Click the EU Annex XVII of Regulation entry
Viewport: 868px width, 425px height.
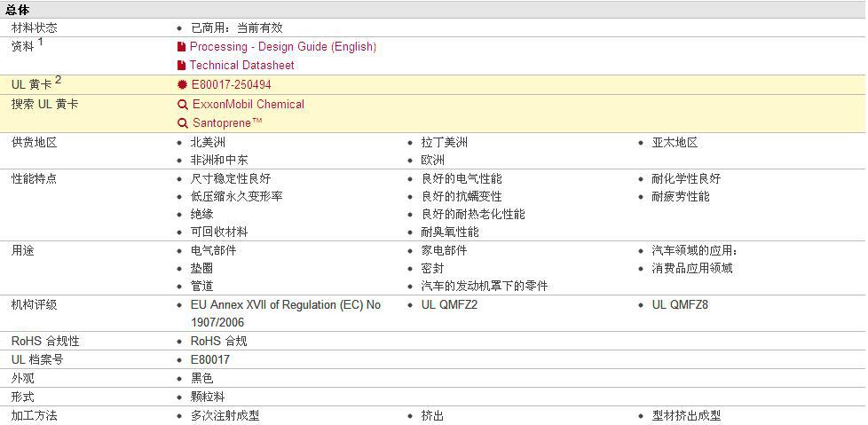[x=286, y=314]
